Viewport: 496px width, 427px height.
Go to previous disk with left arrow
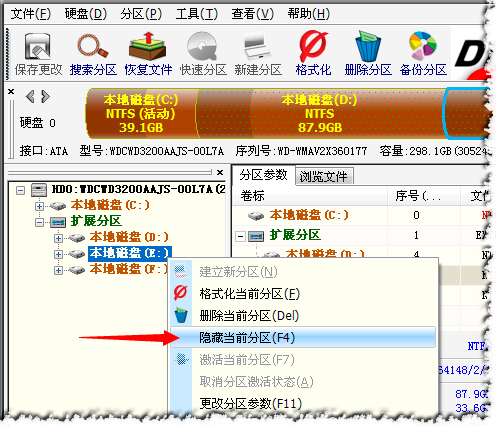(30, 97)
